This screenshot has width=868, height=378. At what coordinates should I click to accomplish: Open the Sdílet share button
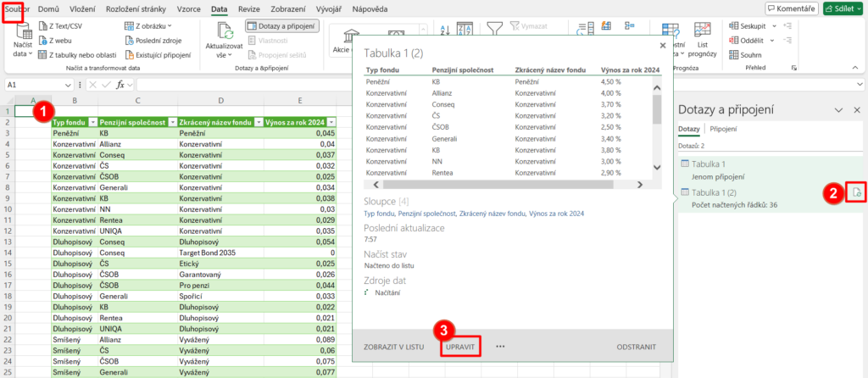pos(843,8)
